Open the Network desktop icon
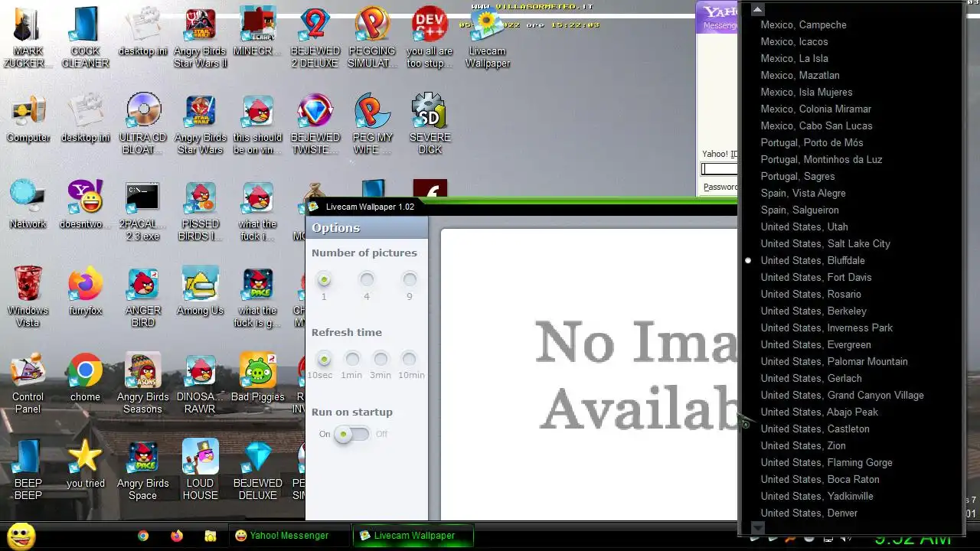 coord(28,205)
